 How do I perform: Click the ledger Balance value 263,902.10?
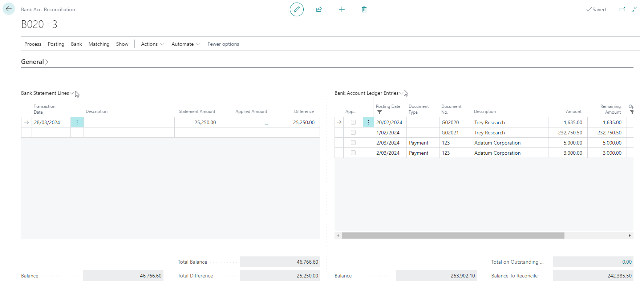pyautogui.click(x=436, y=276)
